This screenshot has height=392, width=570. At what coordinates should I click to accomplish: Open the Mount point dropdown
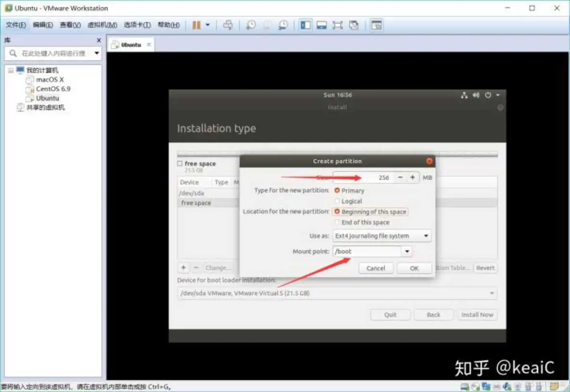point(407,251)
